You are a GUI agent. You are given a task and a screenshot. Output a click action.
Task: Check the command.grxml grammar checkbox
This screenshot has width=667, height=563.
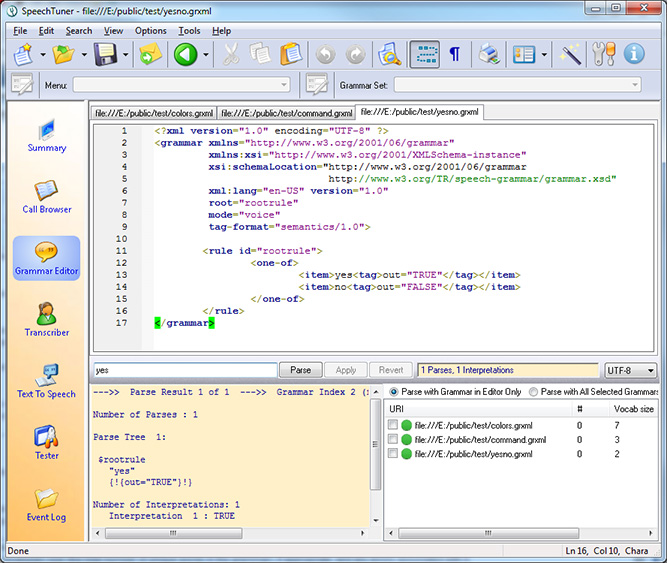click(x=393, y=439)
